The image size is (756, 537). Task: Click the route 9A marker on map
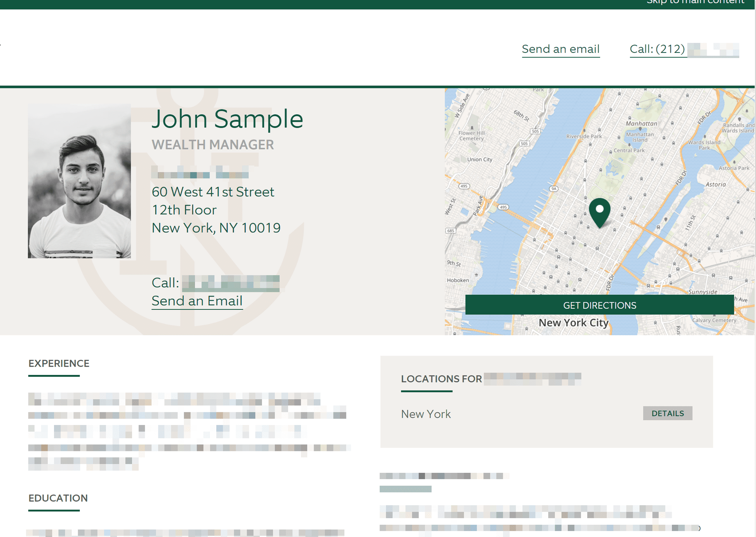554,189
